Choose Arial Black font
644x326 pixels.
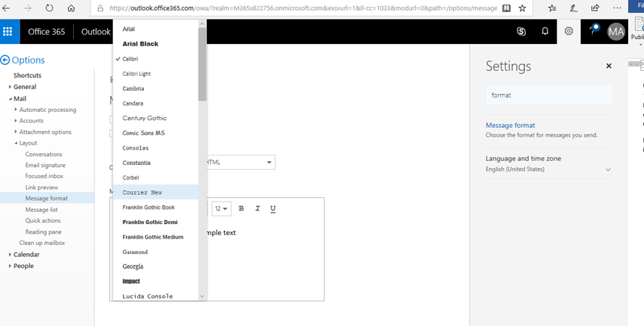point(155,44)
